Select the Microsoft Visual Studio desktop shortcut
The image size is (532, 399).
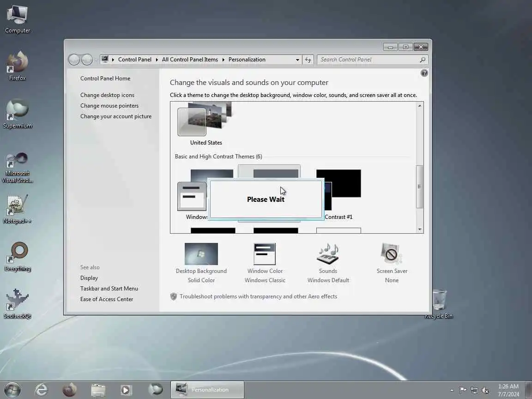(x=17, y=167)
